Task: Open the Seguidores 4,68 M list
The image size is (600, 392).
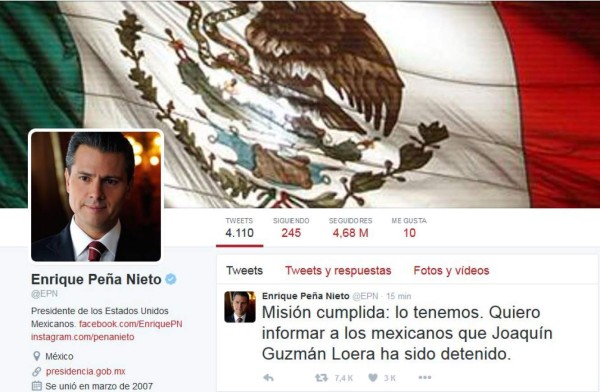Action: pyautogui.click(x=351, y=228)
